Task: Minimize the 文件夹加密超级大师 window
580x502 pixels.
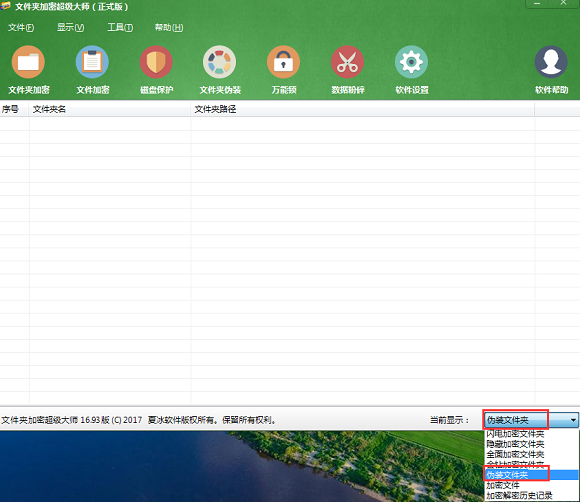Action: [x=537, y=4]
